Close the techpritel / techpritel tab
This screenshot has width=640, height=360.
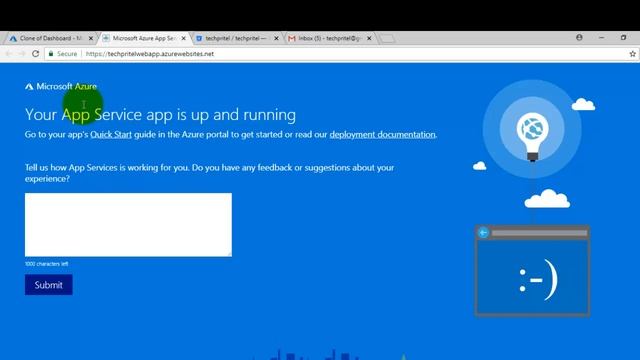[276, 38]
